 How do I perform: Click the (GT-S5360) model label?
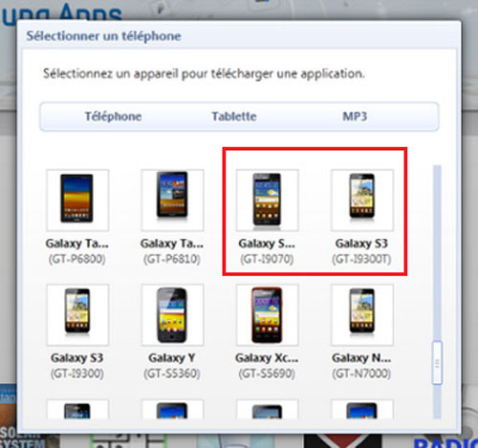click(172, 373)
